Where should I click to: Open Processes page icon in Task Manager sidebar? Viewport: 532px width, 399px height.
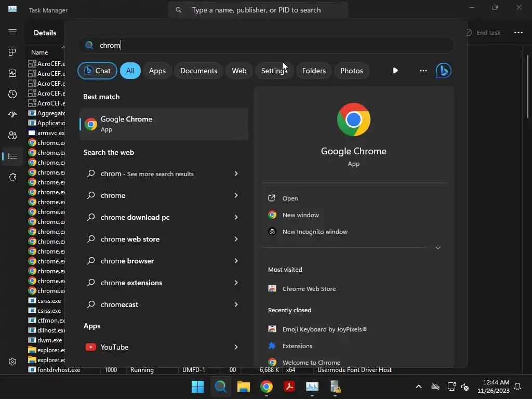(x=12, y=52)
